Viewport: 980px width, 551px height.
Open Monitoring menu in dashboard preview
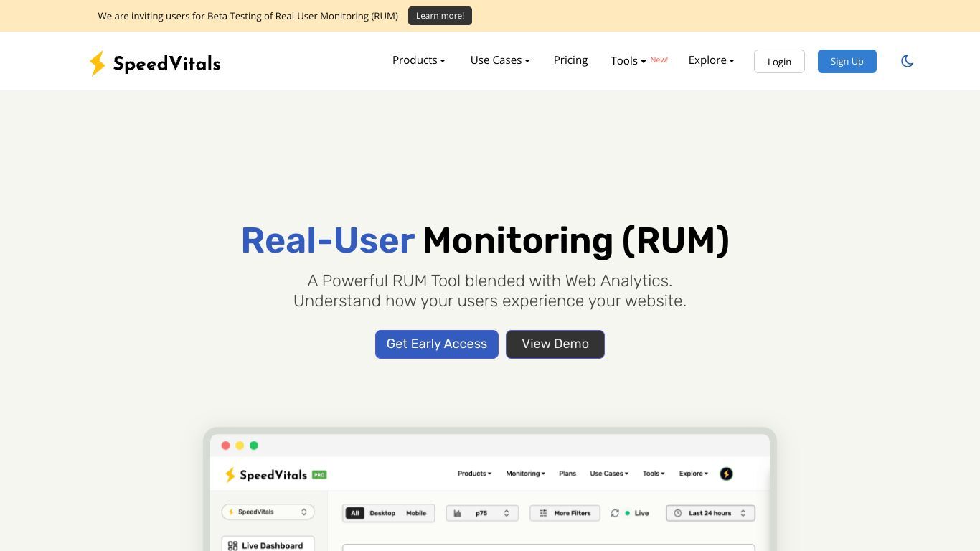525,474
